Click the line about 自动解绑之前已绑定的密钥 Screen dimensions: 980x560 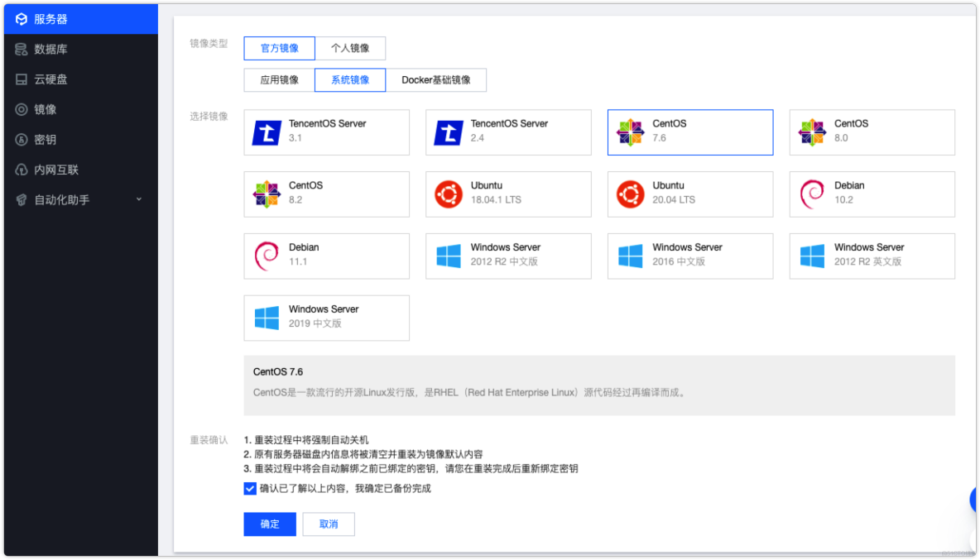[x=411, y=469]
